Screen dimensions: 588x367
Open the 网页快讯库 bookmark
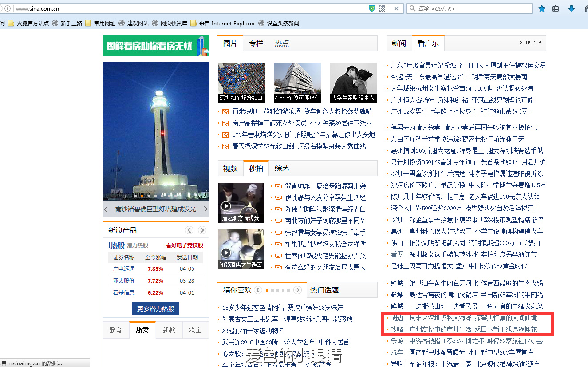coord(170,23)
